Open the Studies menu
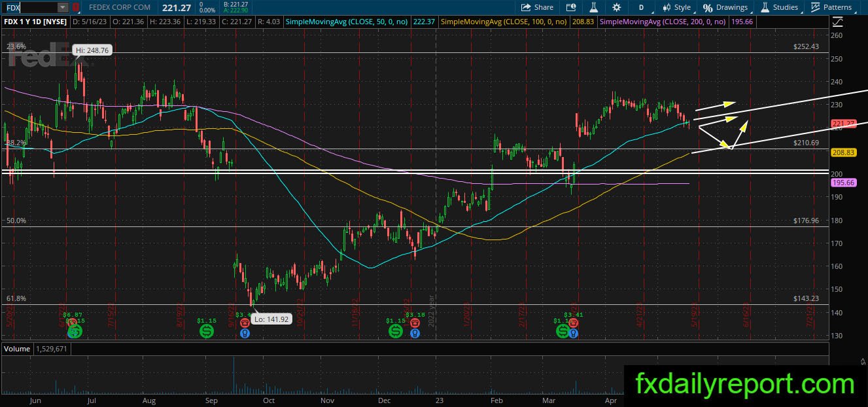Image resolution: width=868 pixels, height=407 pixels. pyautogui.click(x=779, y=7)
